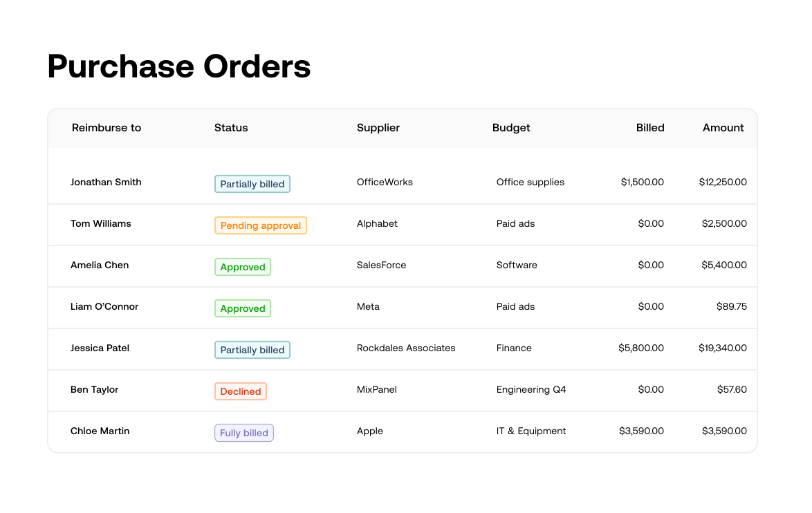Select the Amelia Chen name cell
Screen dimensions: 812x513
click(100, 265)
